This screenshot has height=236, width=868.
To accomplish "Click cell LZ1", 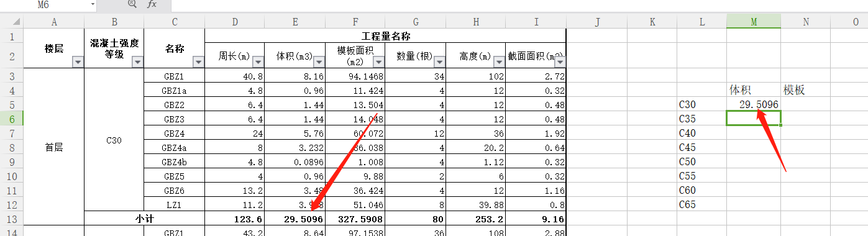I will tap(174, 205).
